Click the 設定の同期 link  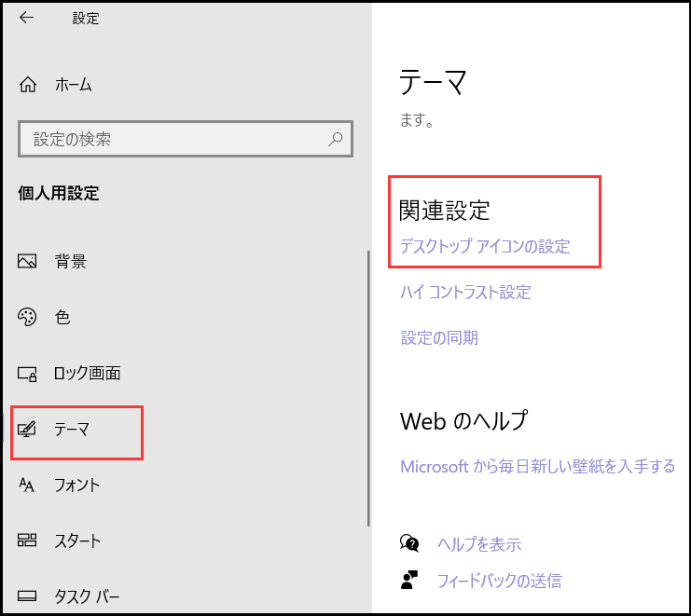(439, 337)
